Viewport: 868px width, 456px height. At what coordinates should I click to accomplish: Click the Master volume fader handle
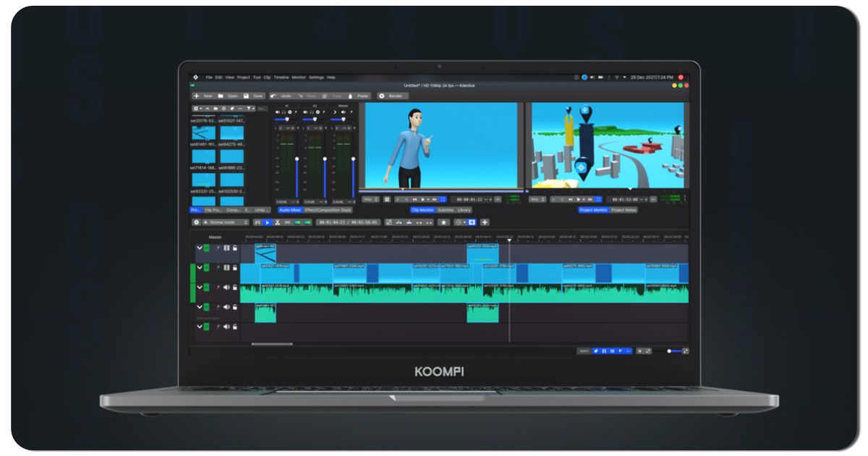[353, 159]
